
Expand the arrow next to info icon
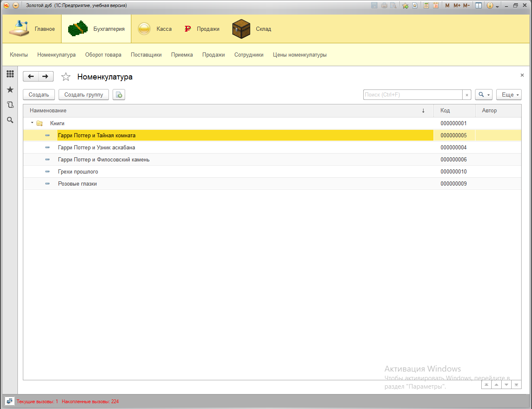point(498,6)
